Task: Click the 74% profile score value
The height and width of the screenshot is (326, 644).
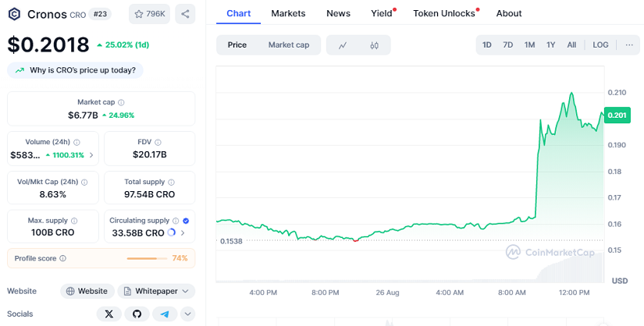Action: [180, 258]
